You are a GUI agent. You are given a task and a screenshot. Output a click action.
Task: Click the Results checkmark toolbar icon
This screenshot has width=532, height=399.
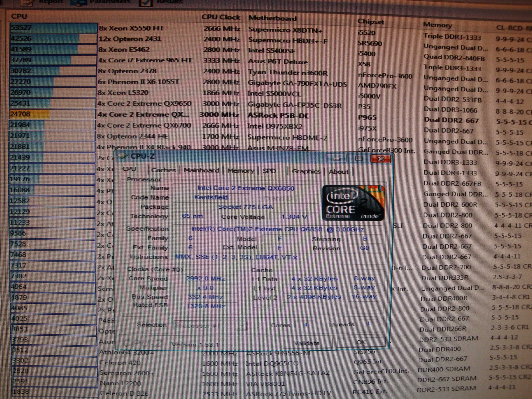[146, 3]
